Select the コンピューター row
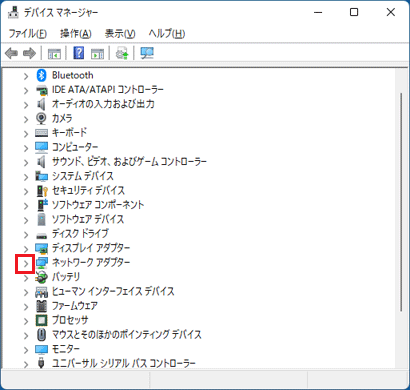The width and height of the screenshot is (410, 390). pyautogui.click(x=75, y=147)
